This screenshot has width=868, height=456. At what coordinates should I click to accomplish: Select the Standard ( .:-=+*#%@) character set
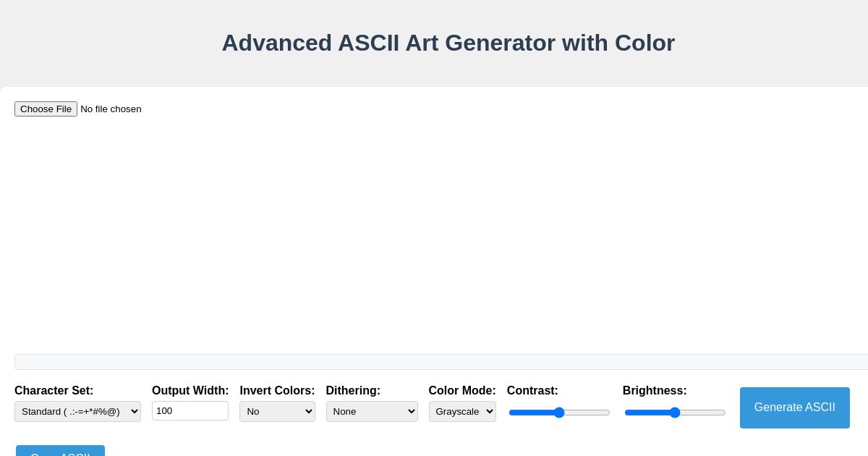(77, 411)
